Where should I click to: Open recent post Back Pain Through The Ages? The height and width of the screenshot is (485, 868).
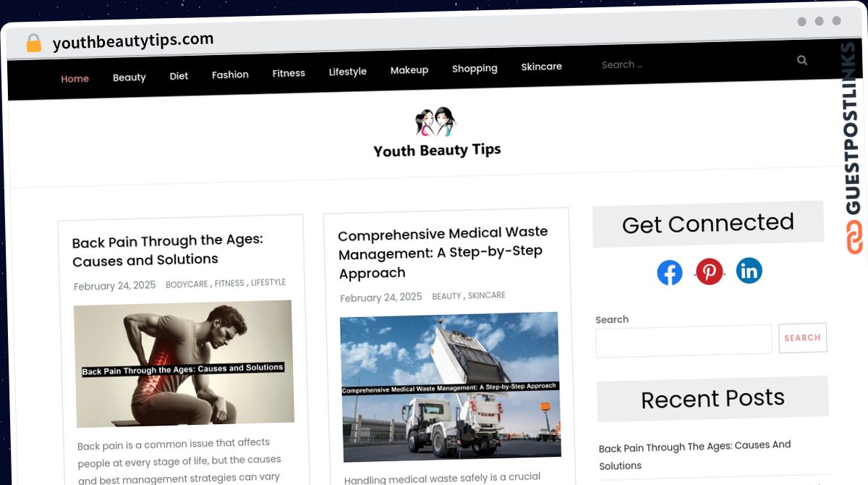click(x=695, y=455)
